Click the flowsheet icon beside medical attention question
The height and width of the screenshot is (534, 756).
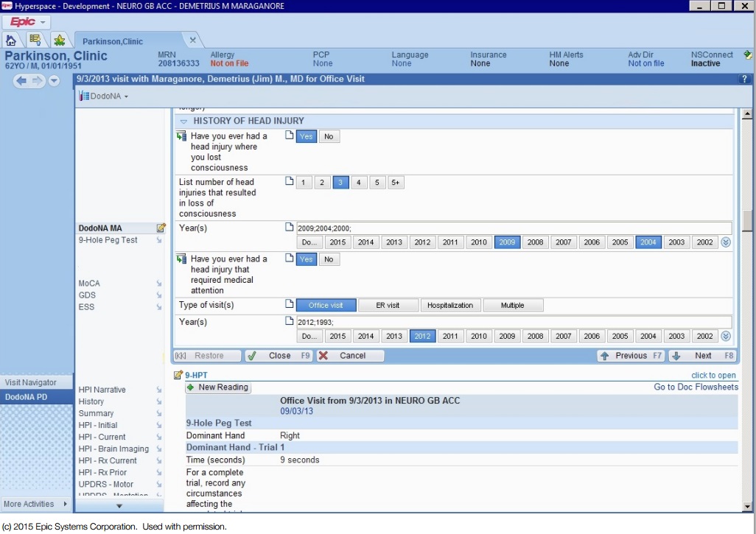pyautogui.click(x=182, y=259)
